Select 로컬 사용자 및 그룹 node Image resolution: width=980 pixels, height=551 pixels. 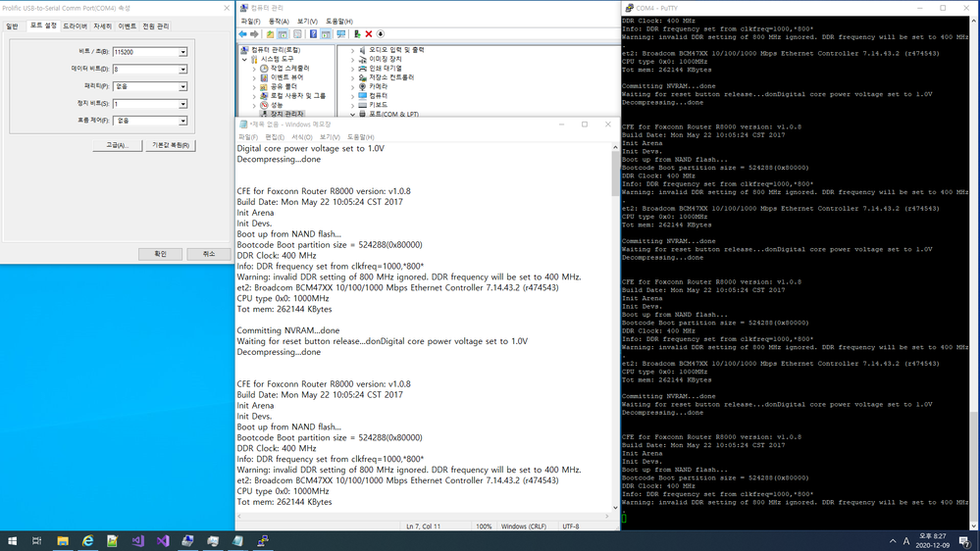pyautogui.click(x=298, y=96)
